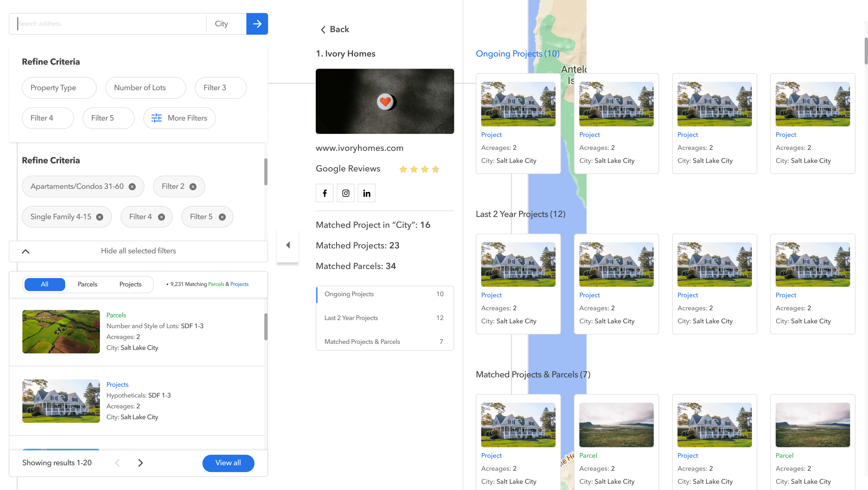The width and height of the screenshot is (868, 490).
Task: Open More Filters options
Action: 180,118
